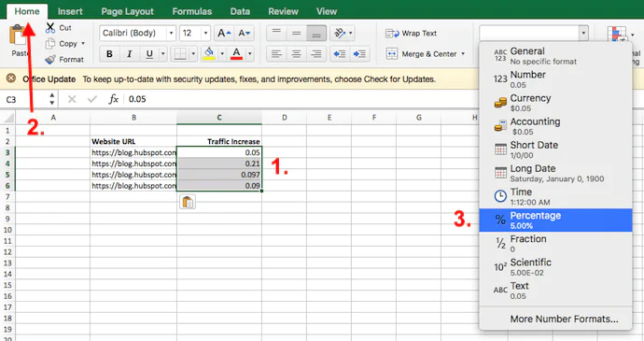644x341 pixels.
Task: Toggle Bold formatting
Action: [109, 54]
